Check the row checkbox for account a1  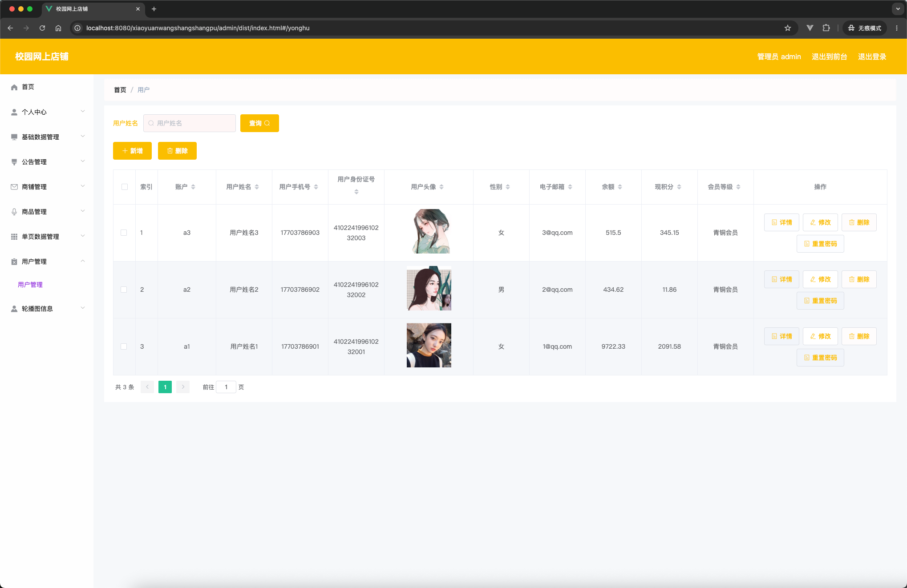(x=124, y=346)
